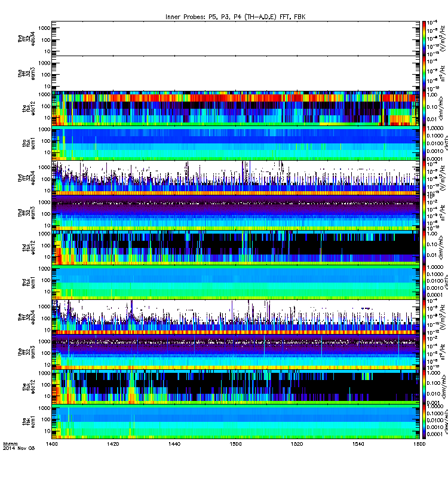The height and width of the screenshot is (478, 448).
Task: Select the 1420 time tick label
Action: click(x=113, y=444)
